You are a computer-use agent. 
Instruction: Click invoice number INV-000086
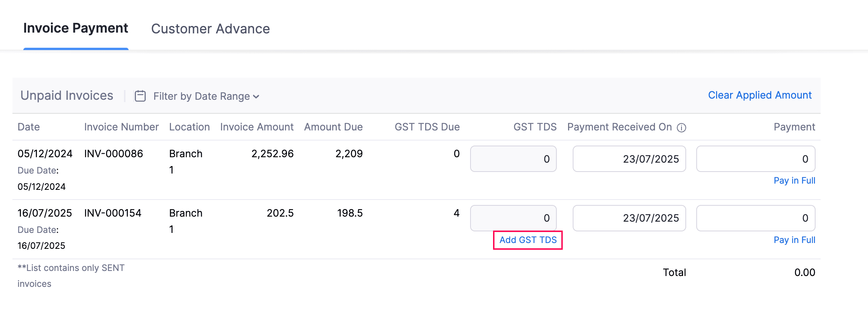[x=113, y=153]
